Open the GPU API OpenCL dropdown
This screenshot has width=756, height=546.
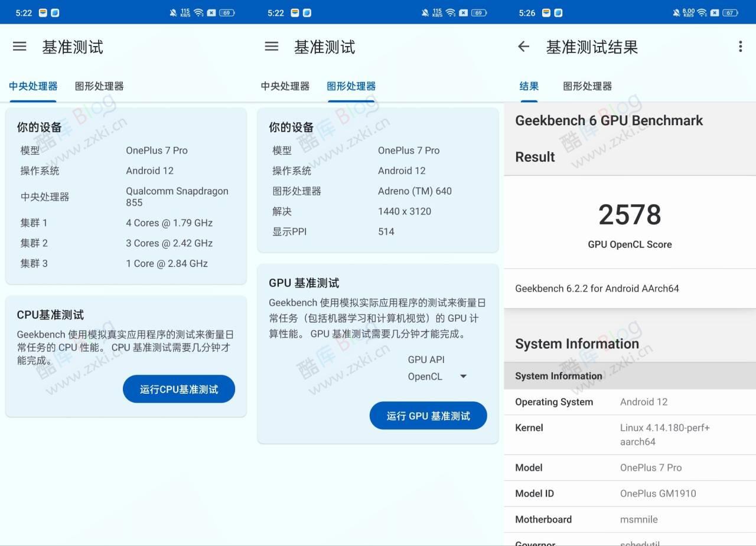pyautogui.click(x=437, y=376)
